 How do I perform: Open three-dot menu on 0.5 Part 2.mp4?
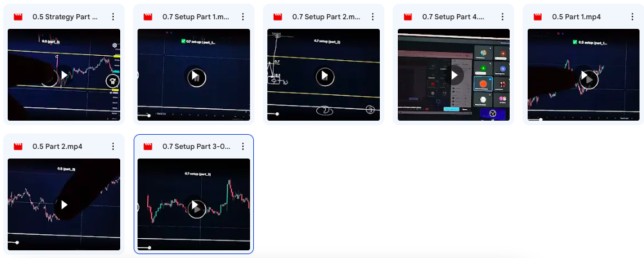click(113, 146)
